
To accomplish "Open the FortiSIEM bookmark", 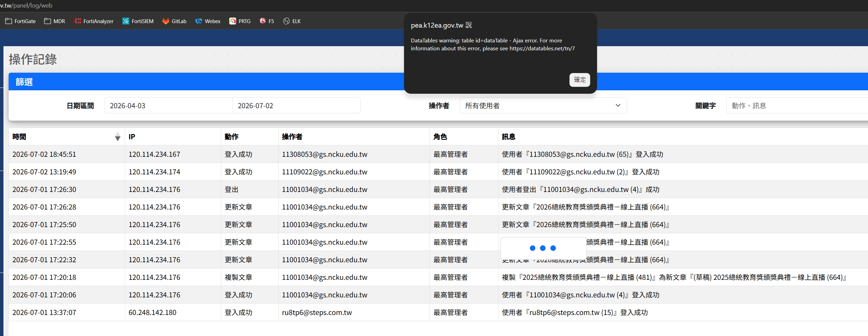I will 138,21.
